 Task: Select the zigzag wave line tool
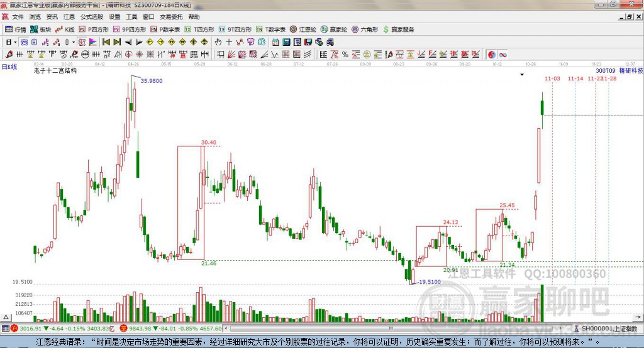274,54
